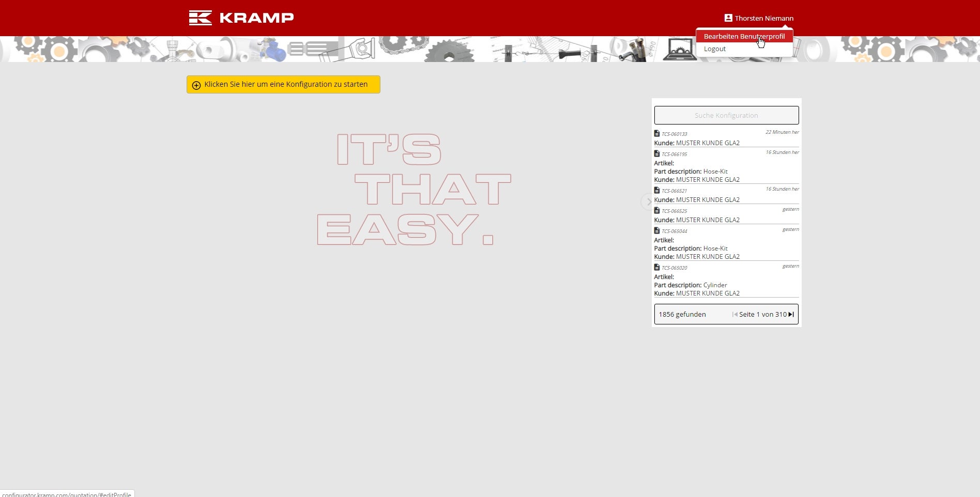Click the 'Artikel:' label under TCS-065044
Image resolution: width=980 pixels, height=497 pixels.
click(x=664, y=240)
